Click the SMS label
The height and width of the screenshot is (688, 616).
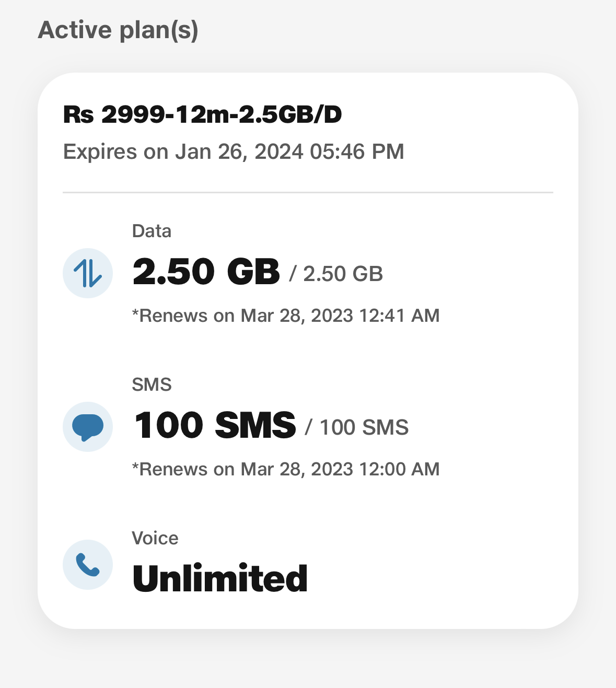pos(152,384)
